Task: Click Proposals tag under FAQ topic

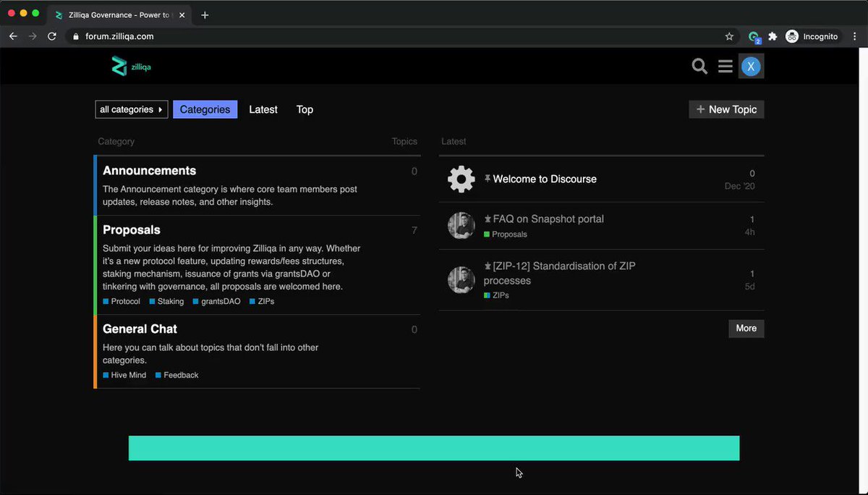Action: pyautogui.click(x=506, y=234)
